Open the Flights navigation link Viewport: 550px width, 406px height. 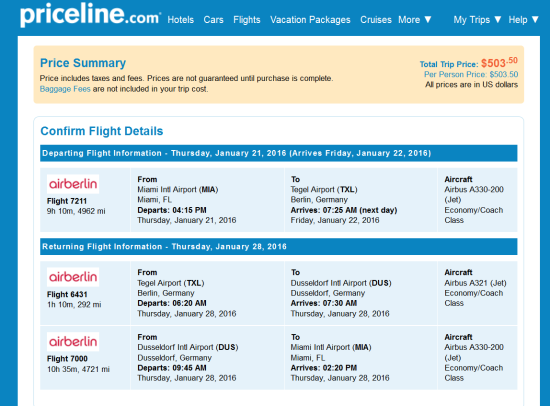coord(247,20)
